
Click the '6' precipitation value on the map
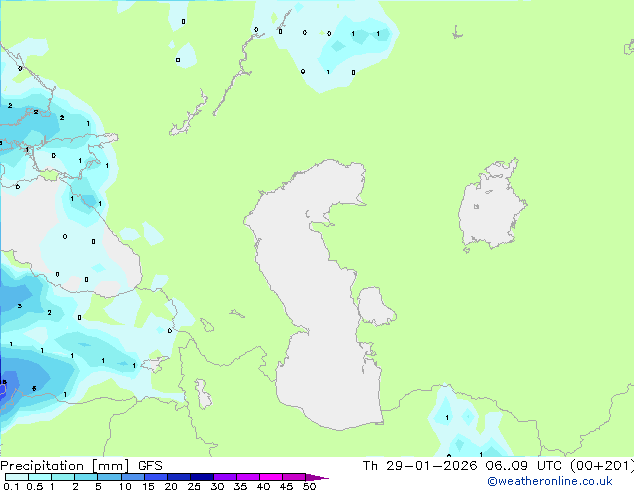pyautogui.click(x=34, y=389)
